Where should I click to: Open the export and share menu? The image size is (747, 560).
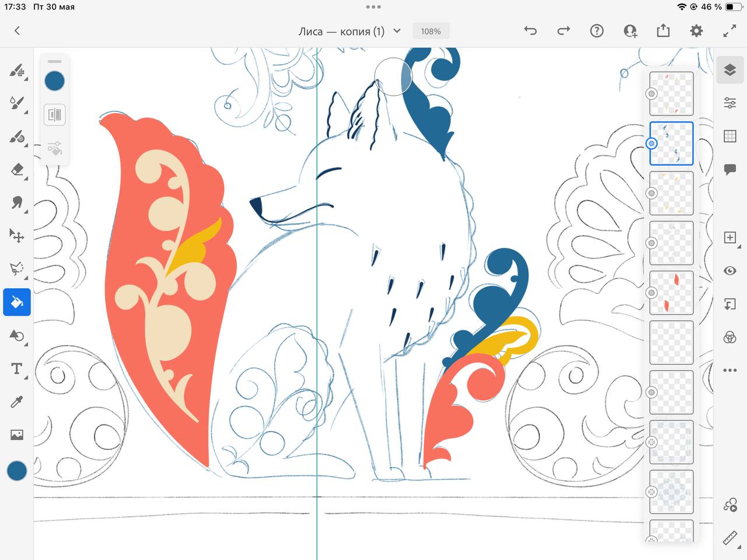[x=663, y=31]
